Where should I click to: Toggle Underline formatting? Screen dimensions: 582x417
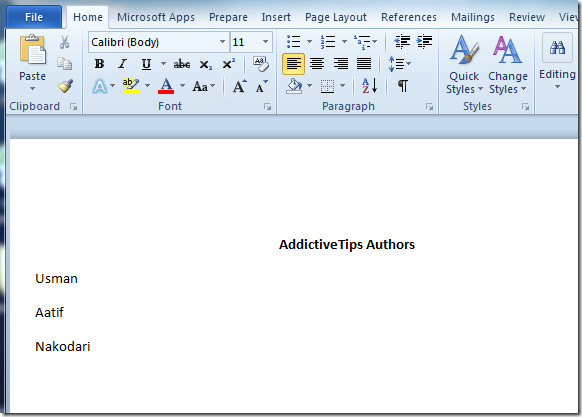point(146,64)
